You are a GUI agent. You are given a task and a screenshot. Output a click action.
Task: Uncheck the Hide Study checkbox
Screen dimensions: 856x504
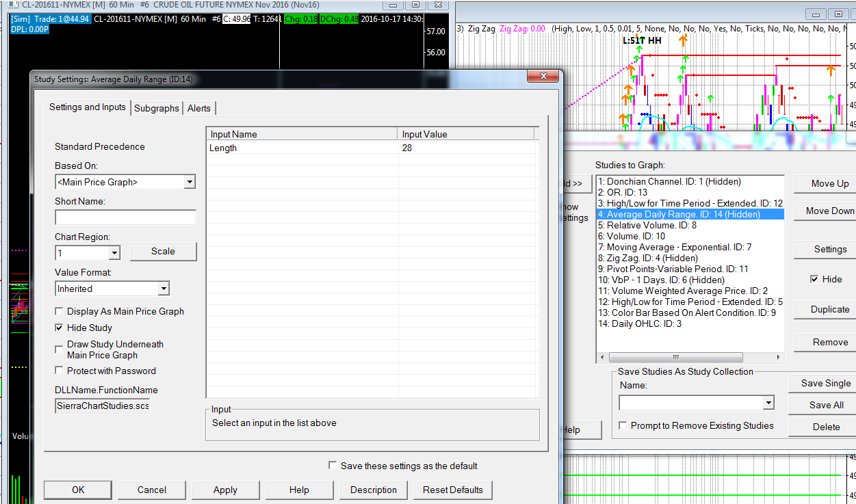(x=60, y=328)
